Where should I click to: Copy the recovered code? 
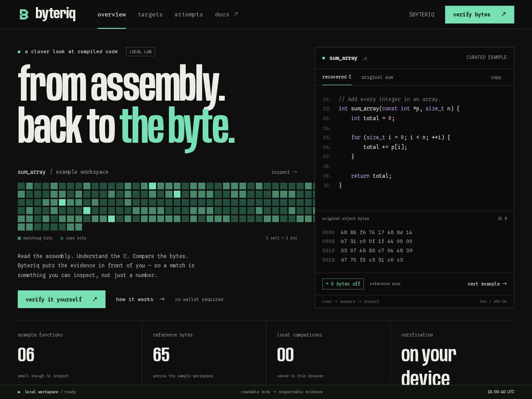pos(496,77)
